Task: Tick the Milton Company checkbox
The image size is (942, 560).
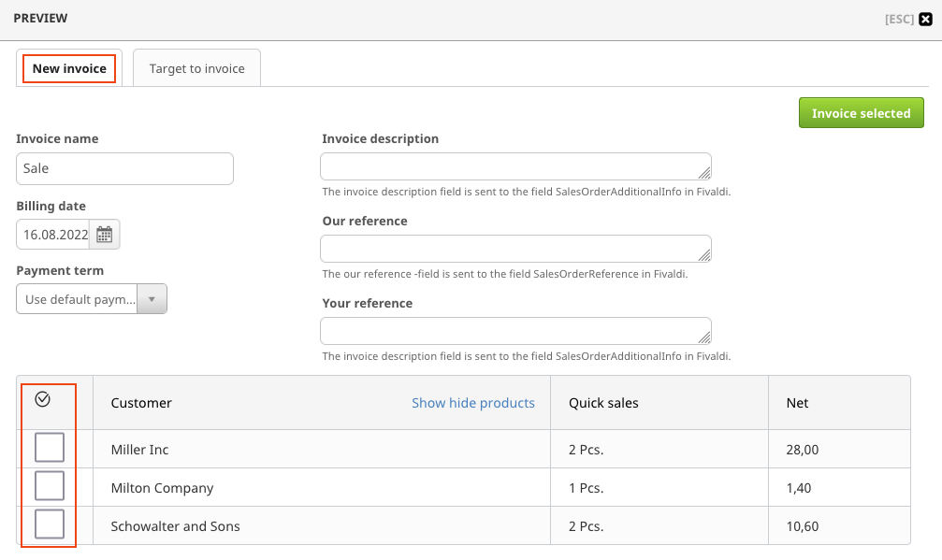Action: (50, 486)
